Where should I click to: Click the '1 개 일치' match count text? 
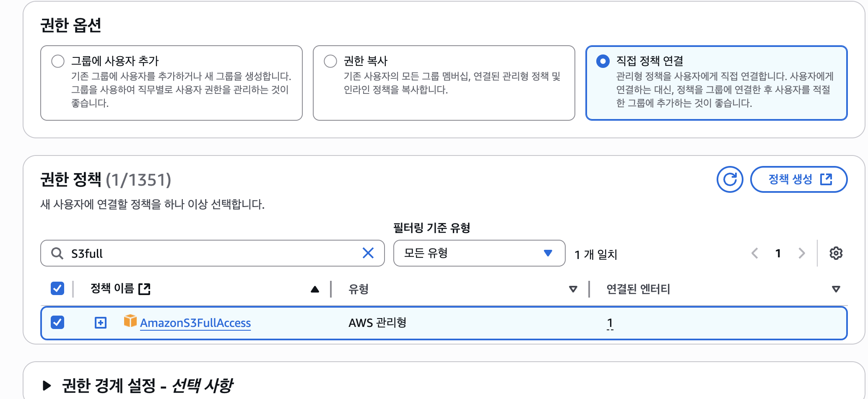pyautogui.click(x=596, y=254)
